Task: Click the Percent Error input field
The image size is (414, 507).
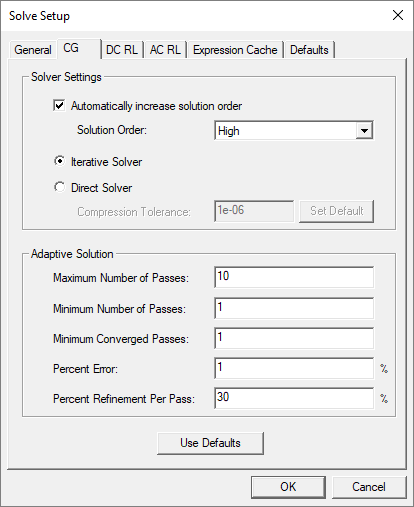Action: pos(294,368)
